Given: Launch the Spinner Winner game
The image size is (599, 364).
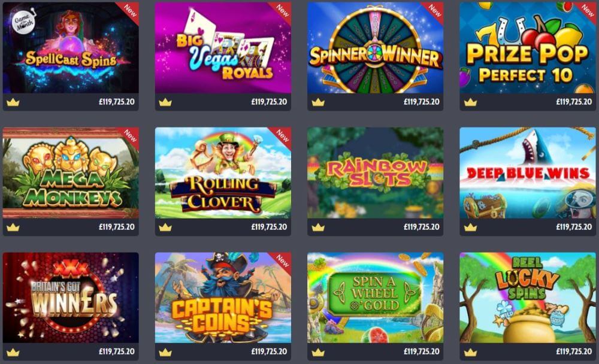Looking at the screenshot, I should tap(375, 48).
